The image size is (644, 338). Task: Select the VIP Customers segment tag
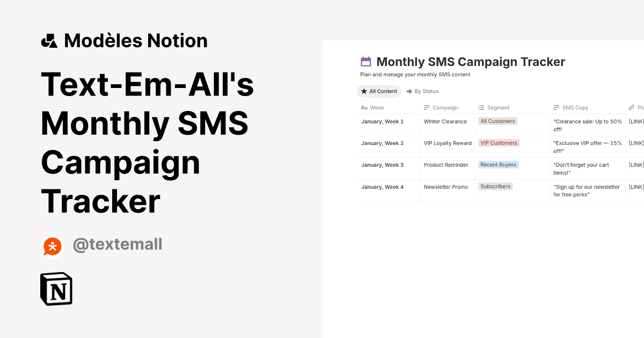(499, 143)
